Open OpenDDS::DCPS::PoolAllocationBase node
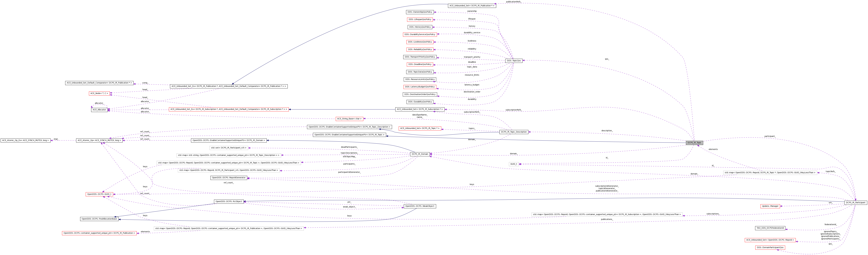This screenshot has width=868, height=255. (99, 219)
